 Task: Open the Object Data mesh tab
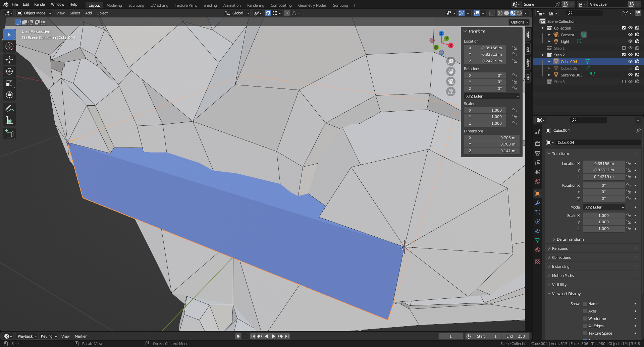[538, 240]
